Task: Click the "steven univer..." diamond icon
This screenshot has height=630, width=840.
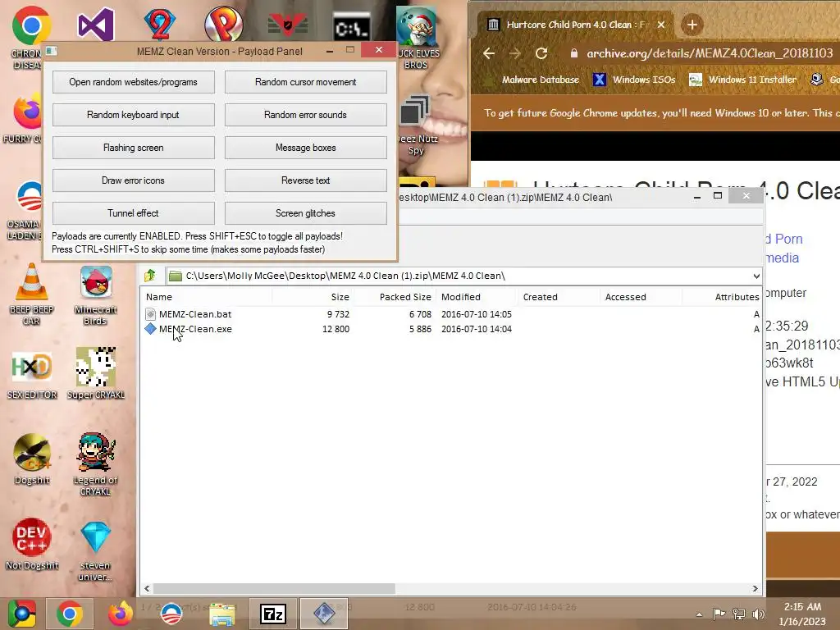Action: point(95,550)
